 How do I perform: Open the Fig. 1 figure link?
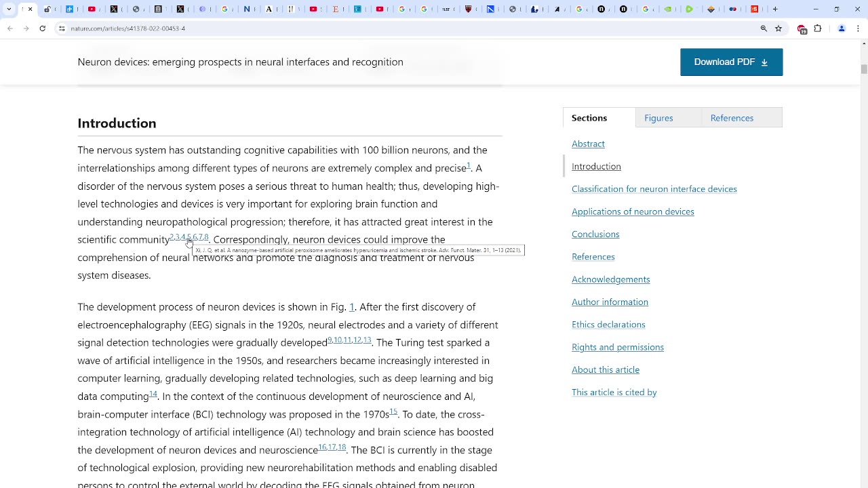(x=352, y=307)
